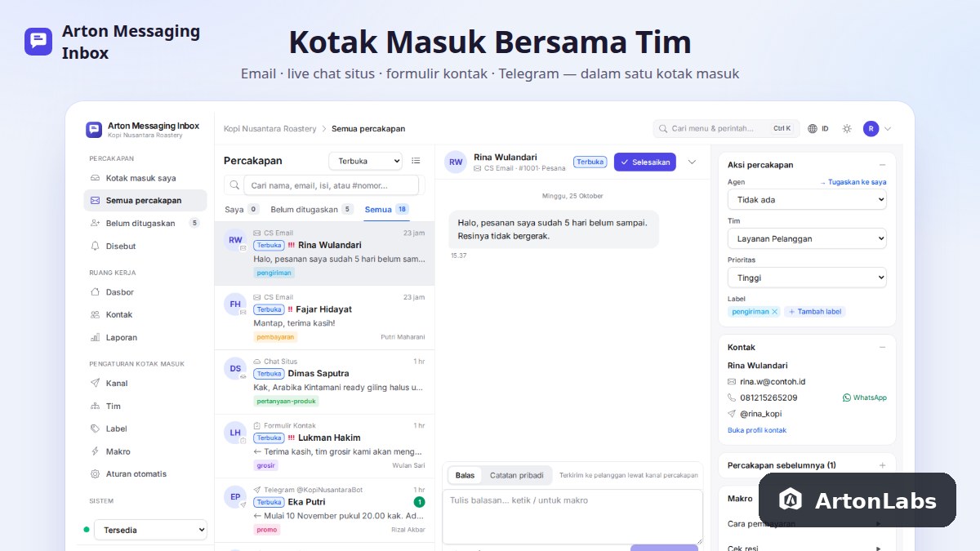
Task: Click the Terbuka badge in chat header
Action: point(590,162)
